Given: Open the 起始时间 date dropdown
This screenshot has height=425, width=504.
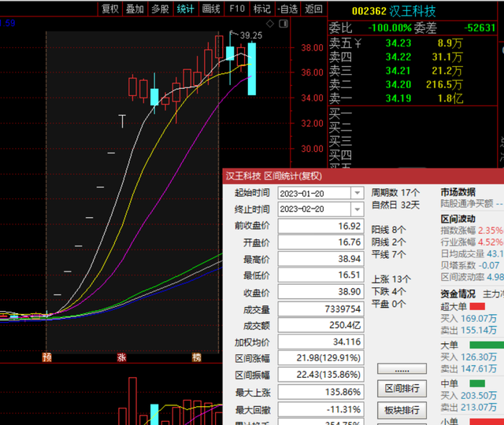Looking at the screenshot, I should coord(358,193).
